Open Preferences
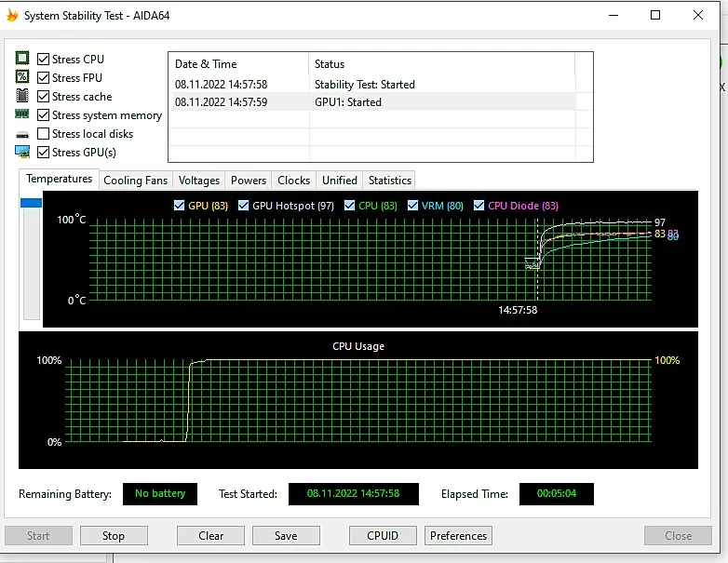 tap(458, 536)
